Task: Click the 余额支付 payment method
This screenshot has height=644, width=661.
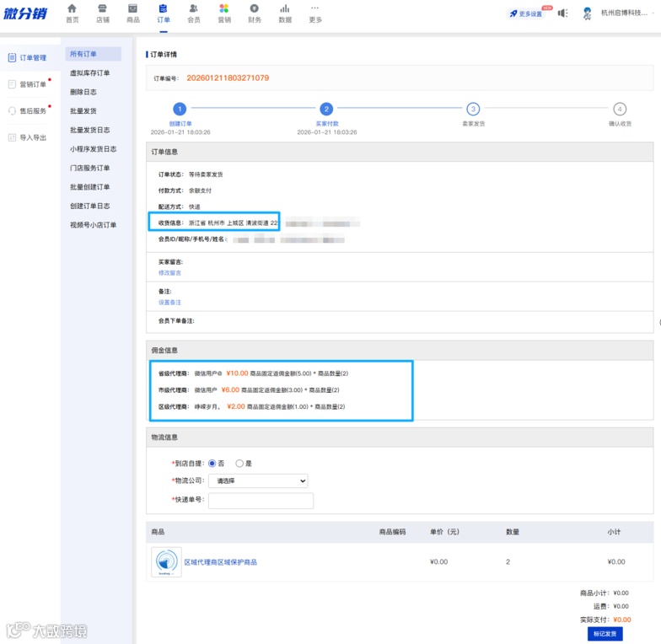Action: [201, 191]
